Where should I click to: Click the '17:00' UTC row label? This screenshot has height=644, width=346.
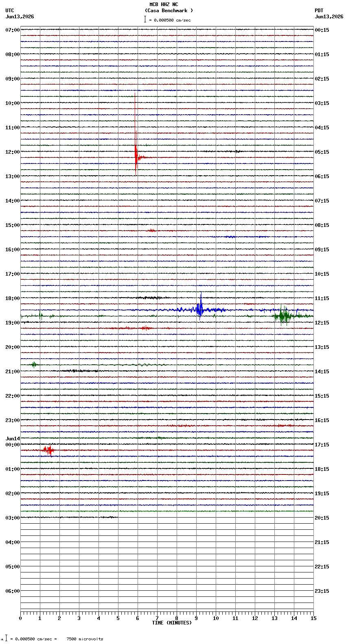13,274
